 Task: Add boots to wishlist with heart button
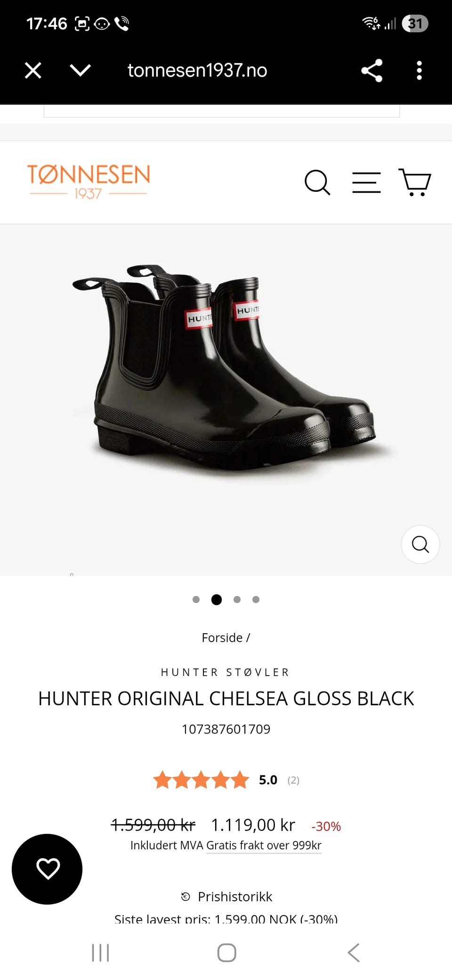(47, 869)
